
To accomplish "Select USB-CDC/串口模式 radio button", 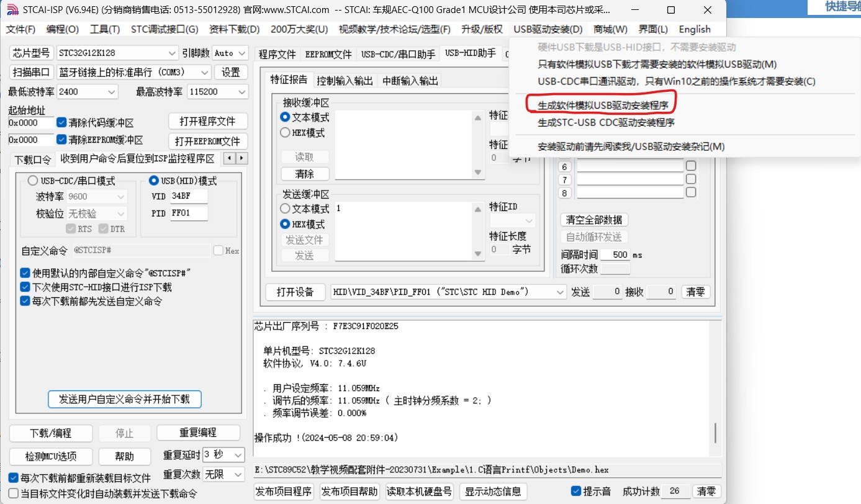I will point(32,181).
